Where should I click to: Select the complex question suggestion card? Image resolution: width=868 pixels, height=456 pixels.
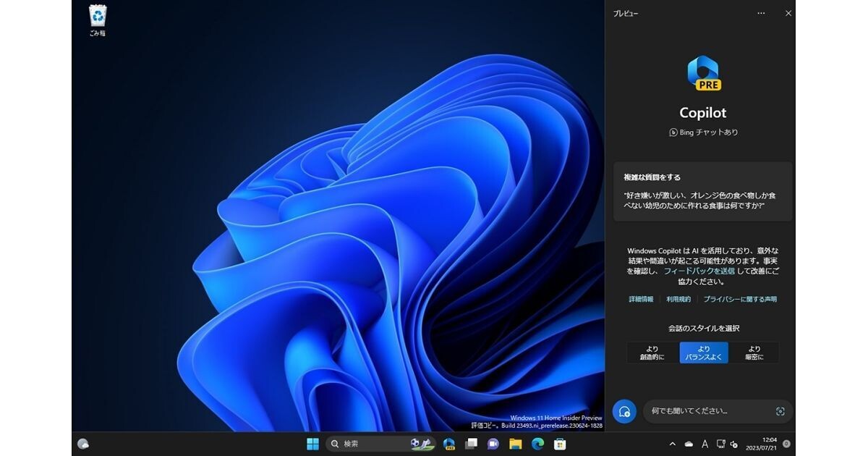[703, 191]
